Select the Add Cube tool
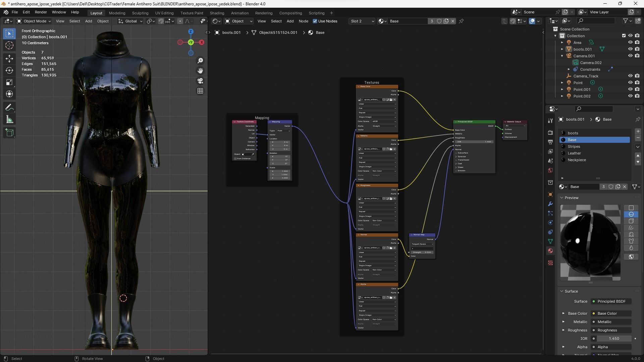 [x=9, y=133]
